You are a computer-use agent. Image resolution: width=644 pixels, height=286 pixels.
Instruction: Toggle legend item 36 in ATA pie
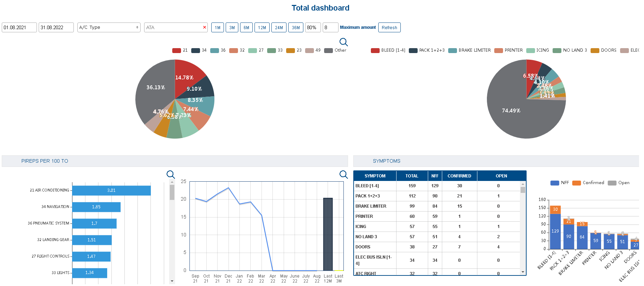pos(218,50)
